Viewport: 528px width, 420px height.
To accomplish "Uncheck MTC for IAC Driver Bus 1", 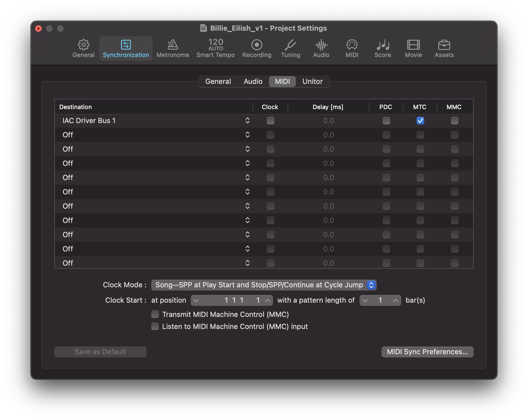I will pyautogui.click(x=420, y=121).
